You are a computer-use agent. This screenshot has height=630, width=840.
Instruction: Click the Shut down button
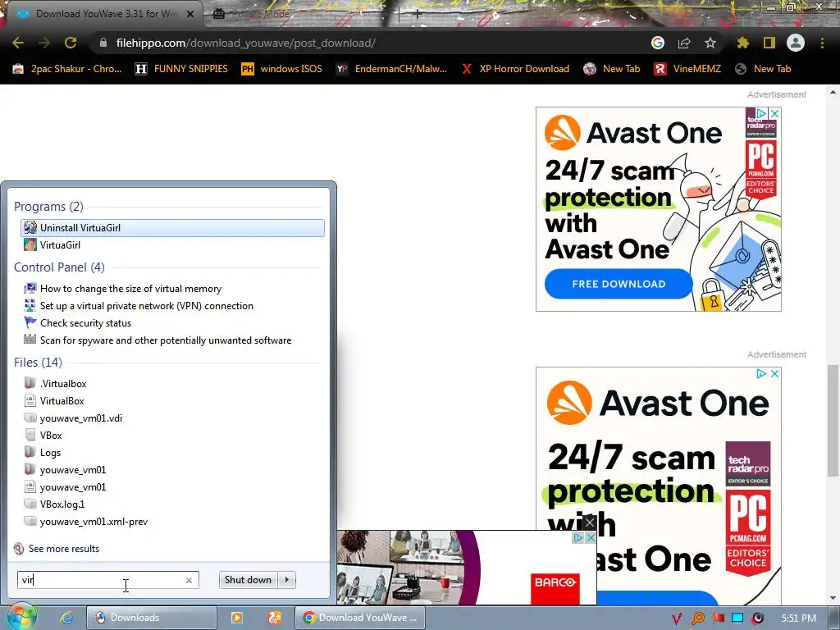[248, 580]
